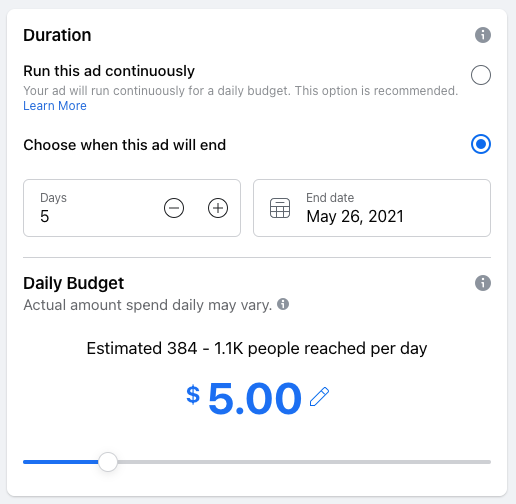This screenshot has width=516, height=504.
Task: Click the $5.00 daily budget amount
Action: [x=244, y=398]
